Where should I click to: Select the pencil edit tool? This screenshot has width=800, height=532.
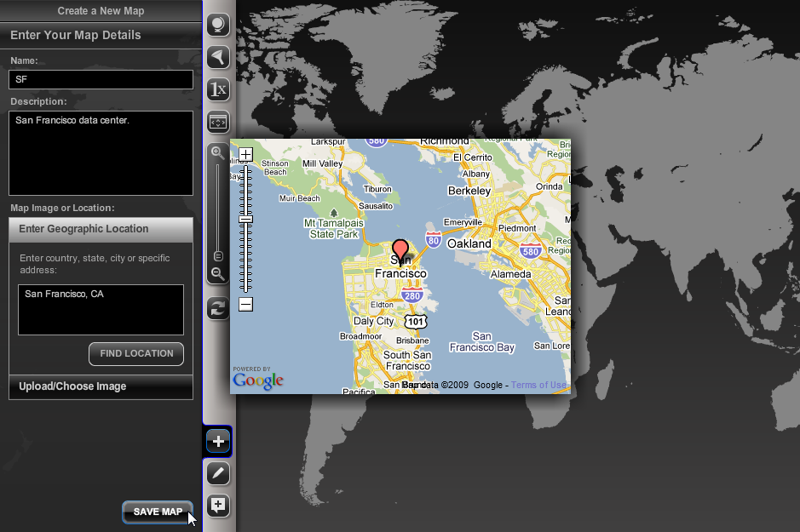coord(218,473)
